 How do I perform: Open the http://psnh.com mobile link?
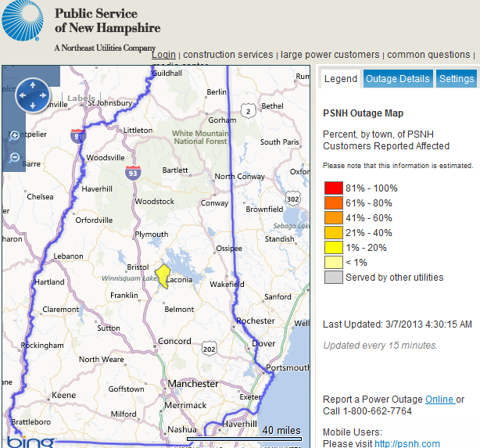point(407,443)
